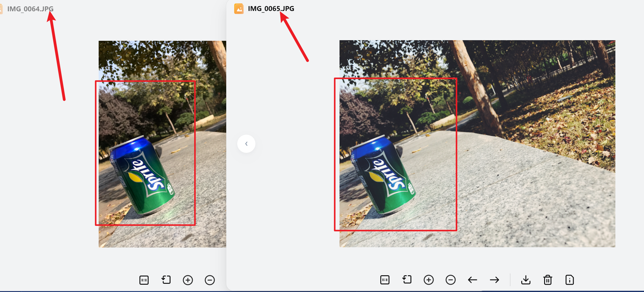Select the IMG_0065.JPG title text

coord(271,9)
